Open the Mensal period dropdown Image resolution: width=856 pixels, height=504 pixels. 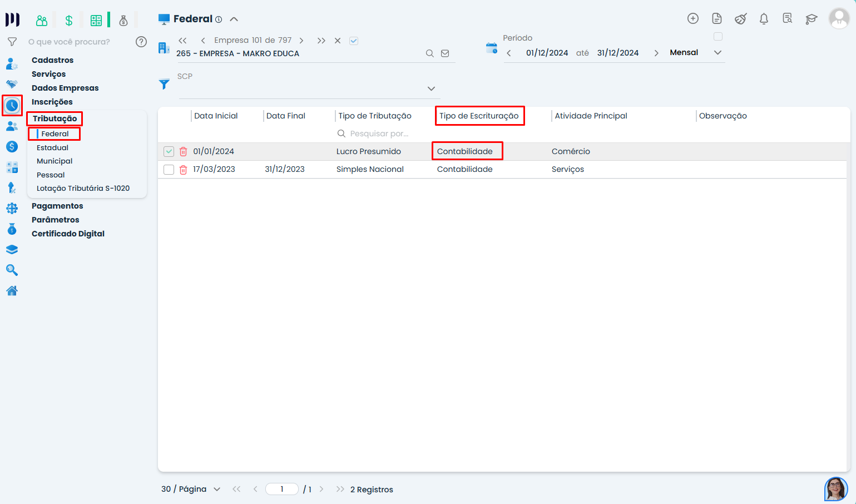tap(718, 53)
